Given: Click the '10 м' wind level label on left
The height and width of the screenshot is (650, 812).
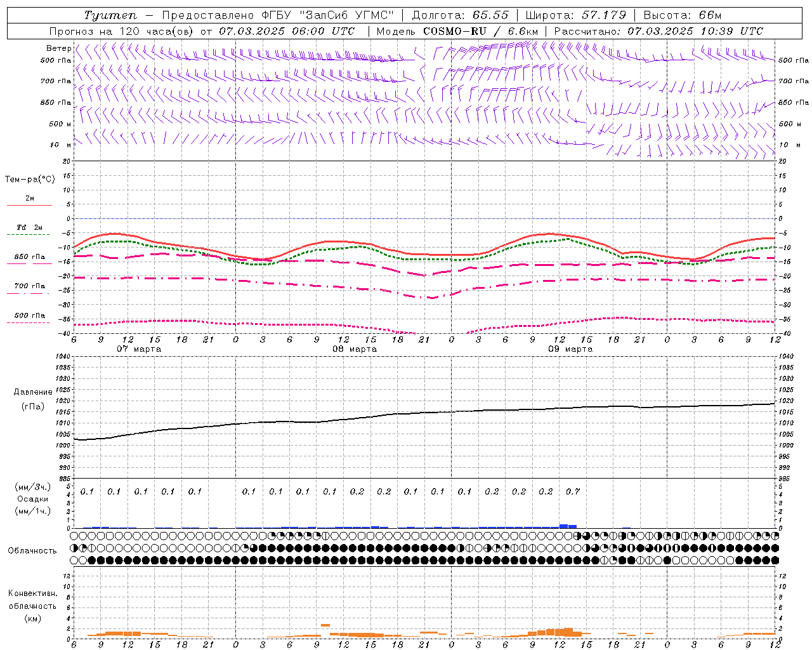Looking at the screenshot, I should click(61, 145).
